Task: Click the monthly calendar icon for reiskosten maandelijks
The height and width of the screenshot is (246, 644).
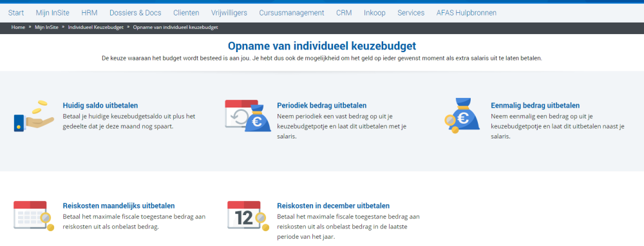Action: (x=33, y=216)
